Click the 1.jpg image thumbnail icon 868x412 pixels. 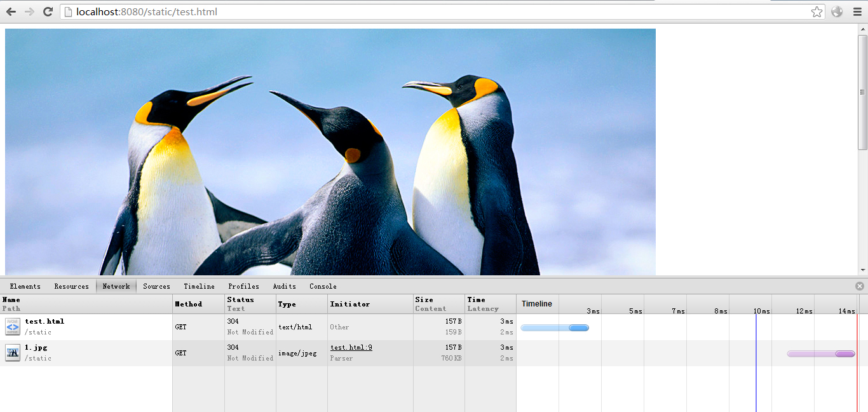click(x=13, y=353)
